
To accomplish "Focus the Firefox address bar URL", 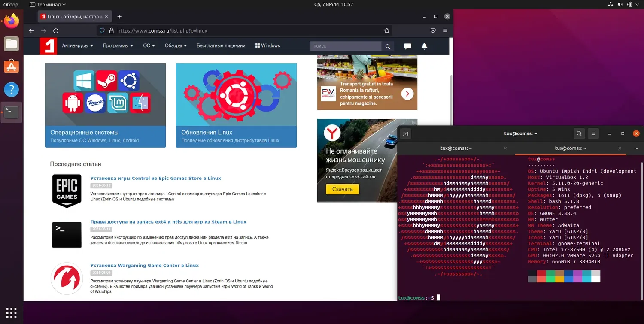I will (245, 31).
